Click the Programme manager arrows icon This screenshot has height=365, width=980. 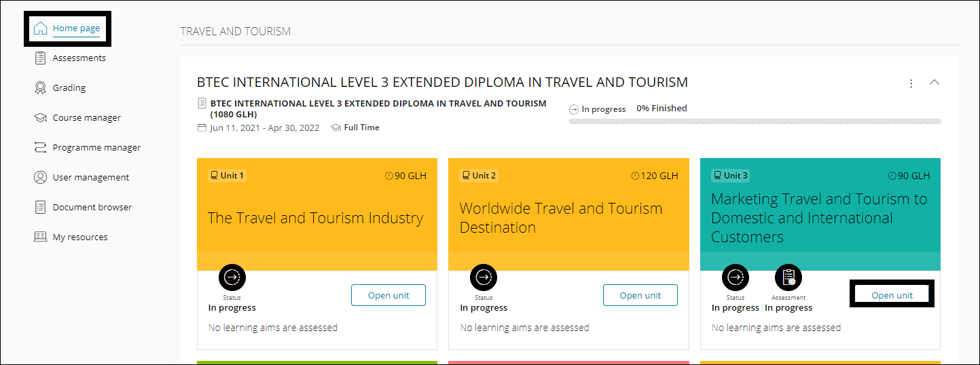(x=41, y=147)
